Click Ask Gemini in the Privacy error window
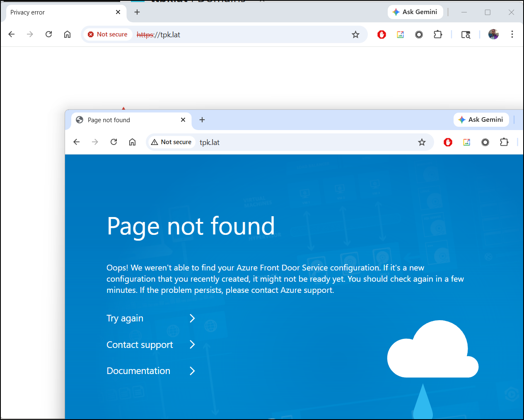 [415, 12]
